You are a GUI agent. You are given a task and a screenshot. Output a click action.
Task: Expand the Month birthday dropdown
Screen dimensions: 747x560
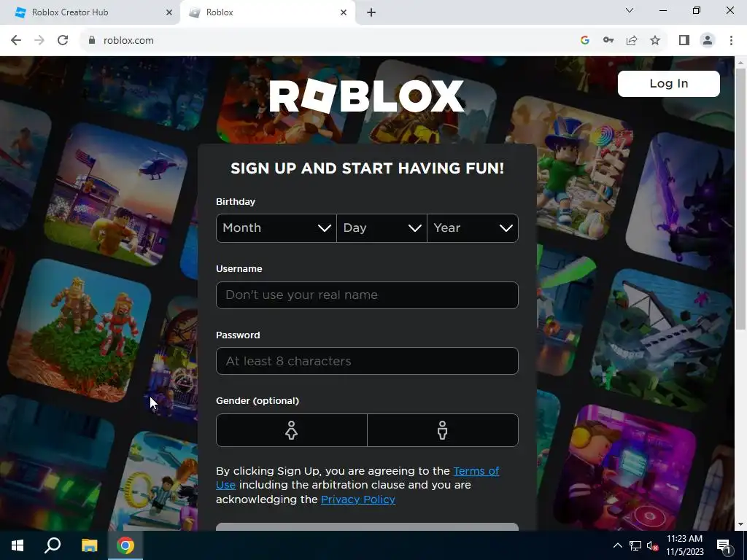(x=276, y=228)
